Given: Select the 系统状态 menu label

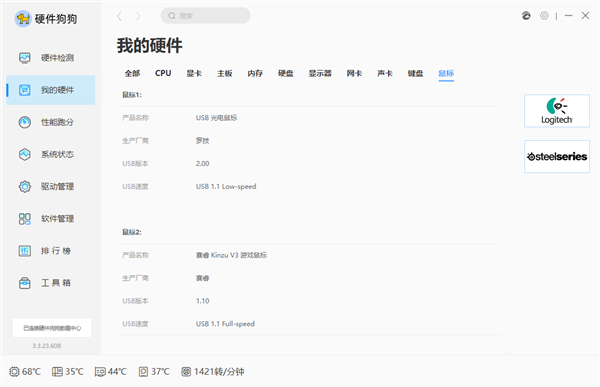Looking at the screenshot, I should [57, 154].
